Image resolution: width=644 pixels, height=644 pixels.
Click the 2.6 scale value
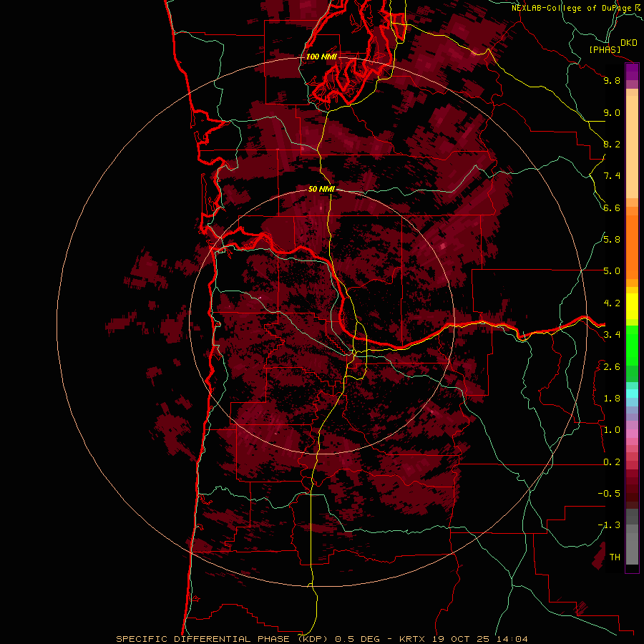click(x=612, y=366)
